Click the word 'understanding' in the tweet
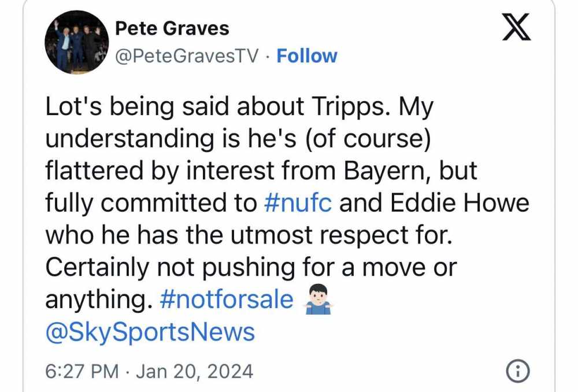The width and height of the screenshot is (578, 392). 129,138
